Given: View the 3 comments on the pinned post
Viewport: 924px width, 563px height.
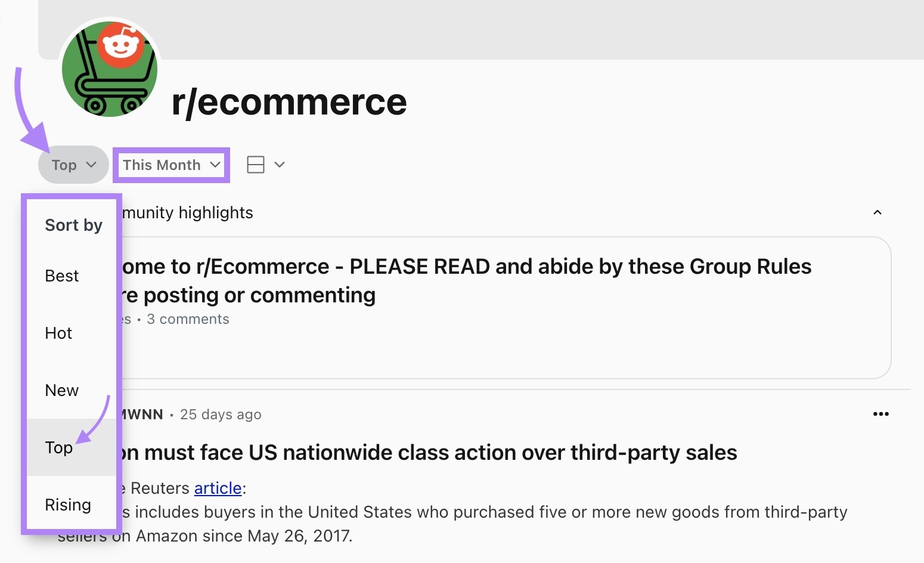Looking at the screenshot, I should coord(188,318).
